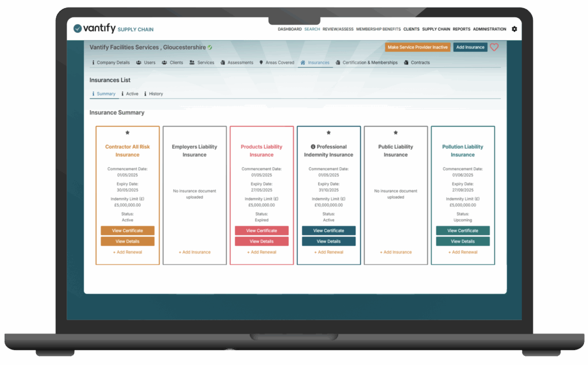View Certificate for Products Liability Insurance
Viewport: 588px width, 365px height.
click(x=262, y=230)
